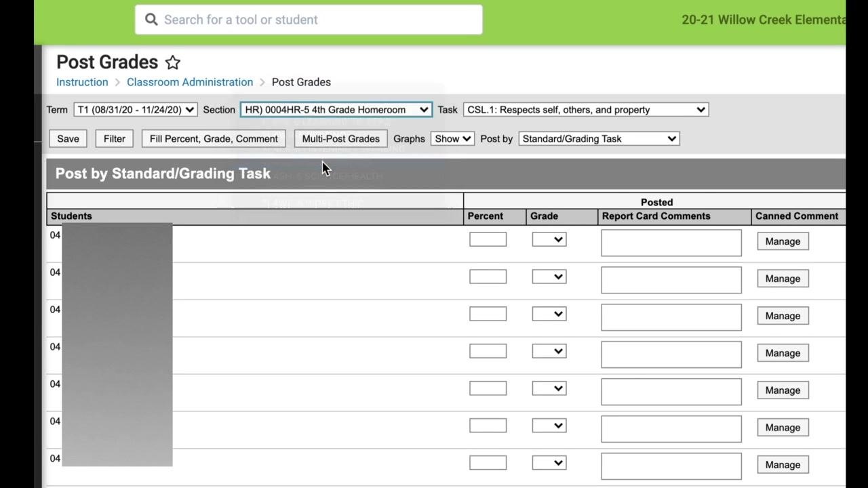Image resolution: width=868 pixels, height=488 pixels.
Task: Open the Section dropdown
Action: pos(336,110)
